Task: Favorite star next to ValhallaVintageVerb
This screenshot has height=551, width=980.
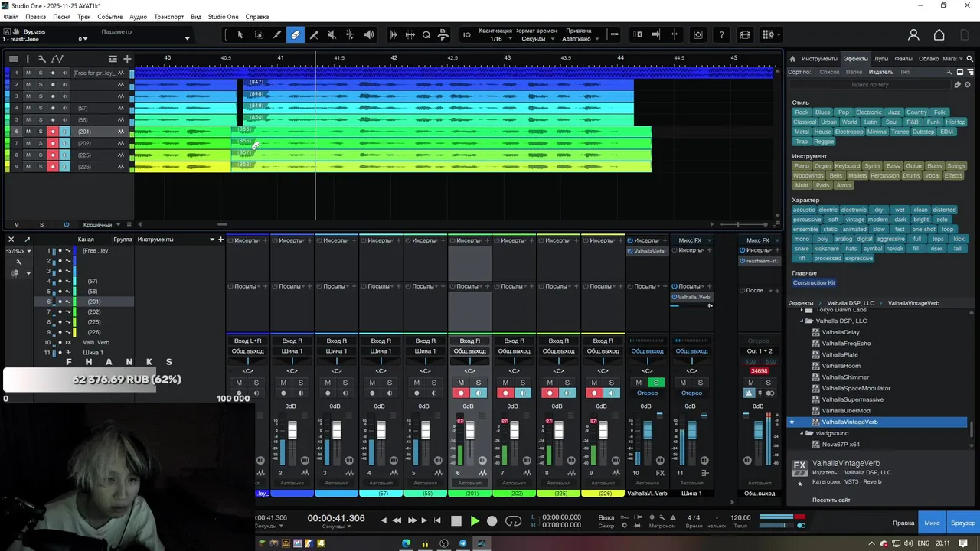Action: 792,422
